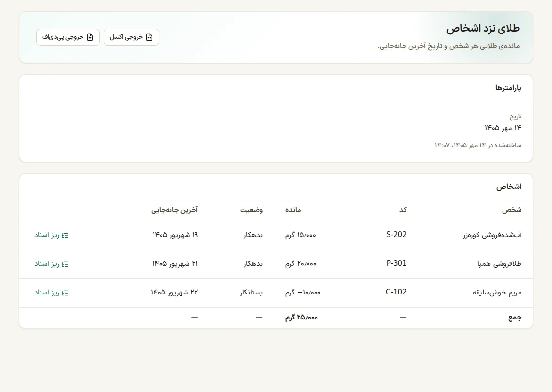Click بدهکار status in S-202 row
This screenshot has height=392, width=552.
(253, 235)
